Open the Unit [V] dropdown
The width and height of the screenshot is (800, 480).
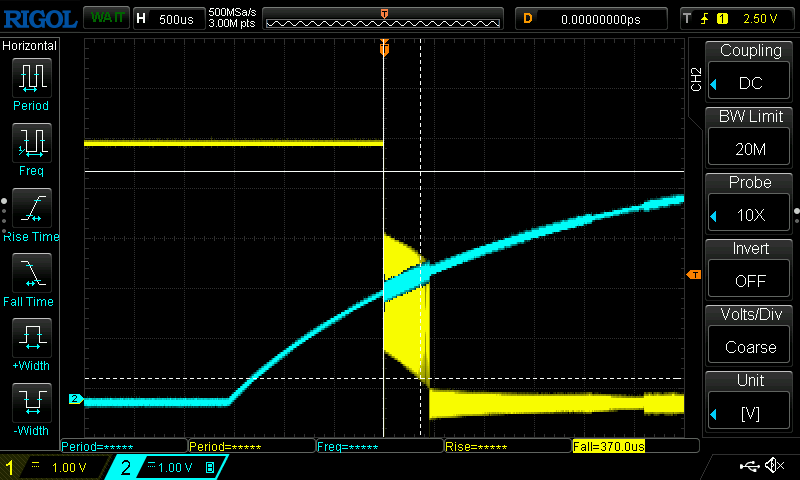(x=750, y=402)
